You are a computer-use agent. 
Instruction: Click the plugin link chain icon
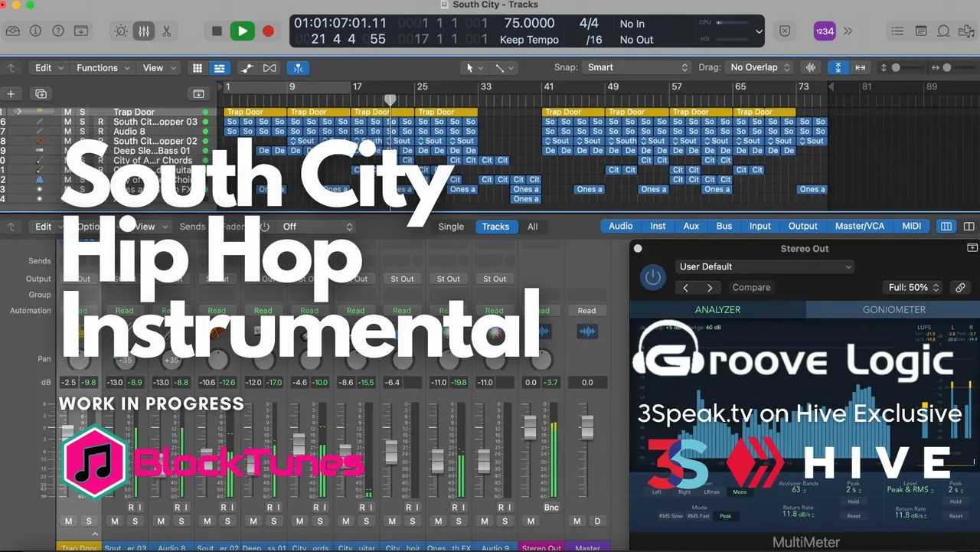point(960,287)
